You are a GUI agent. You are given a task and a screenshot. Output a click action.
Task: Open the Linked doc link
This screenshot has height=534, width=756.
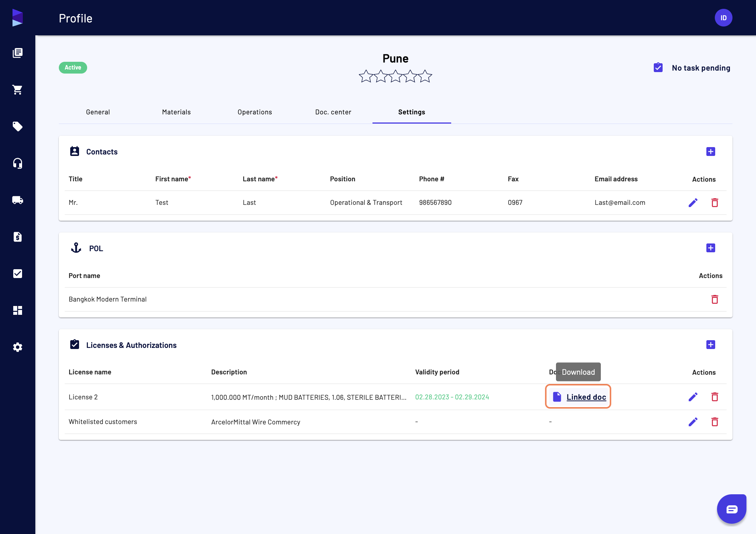586,397
